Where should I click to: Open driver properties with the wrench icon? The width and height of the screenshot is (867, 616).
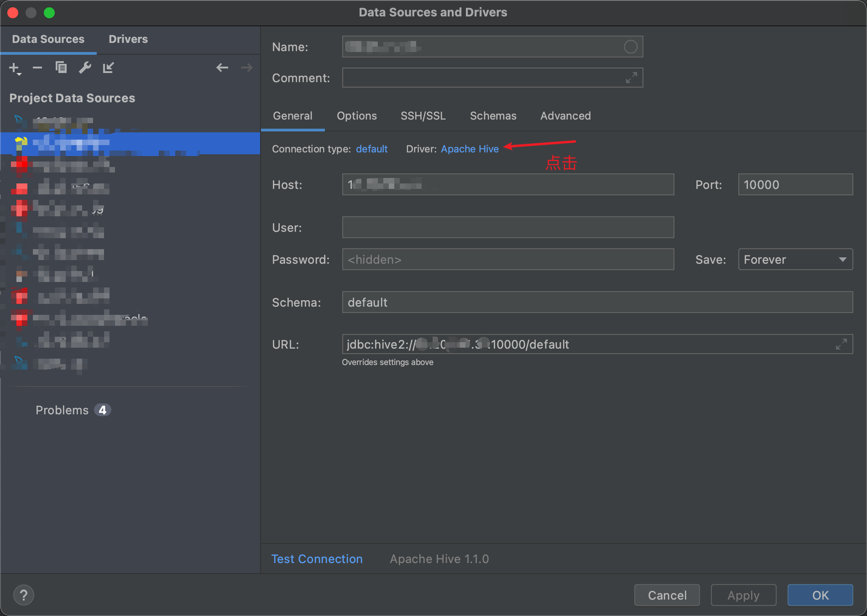tap(85, 68)
